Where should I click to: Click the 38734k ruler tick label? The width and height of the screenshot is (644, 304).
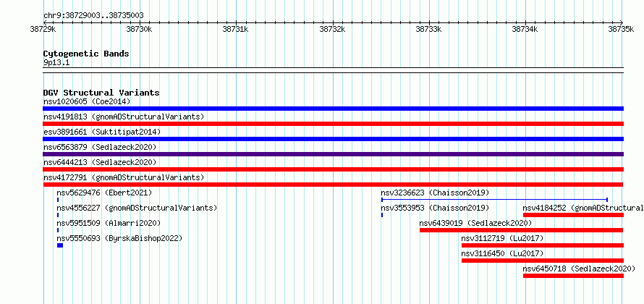(525, 29)
